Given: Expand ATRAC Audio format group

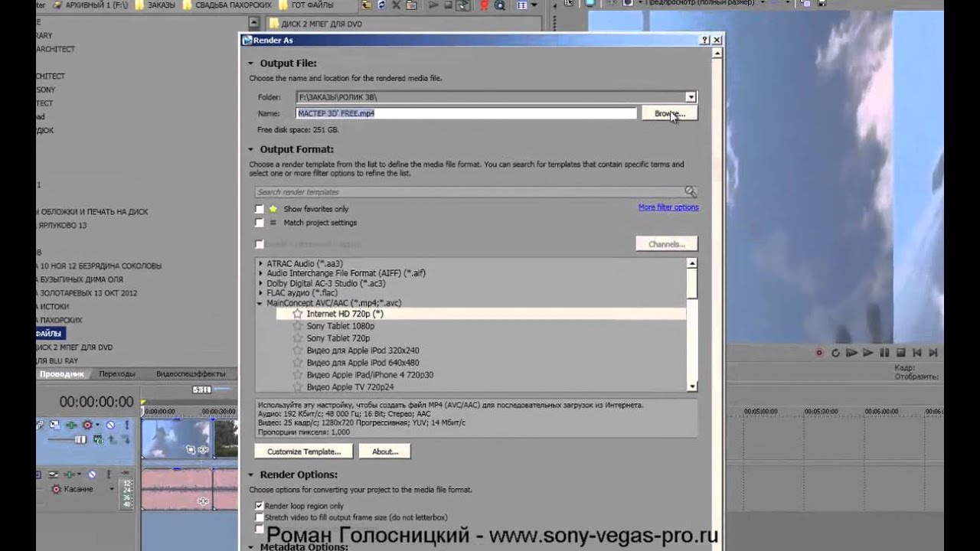Looking at the screenshot, I should tap(261, 263).
